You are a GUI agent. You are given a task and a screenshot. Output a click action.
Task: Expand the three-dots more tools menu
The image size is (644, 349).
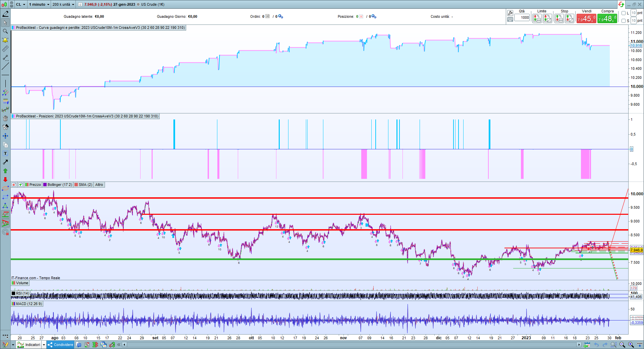(5, 335)
